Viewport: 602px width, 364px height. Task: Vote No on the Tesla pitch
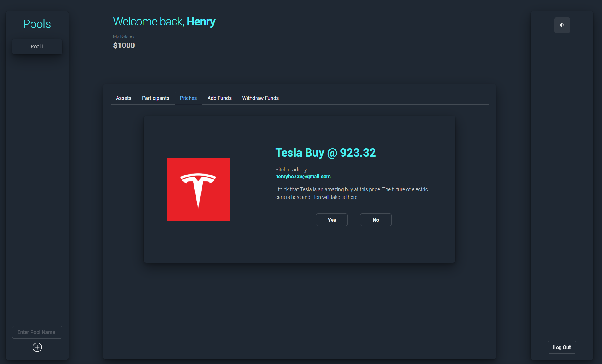point(376,220)
